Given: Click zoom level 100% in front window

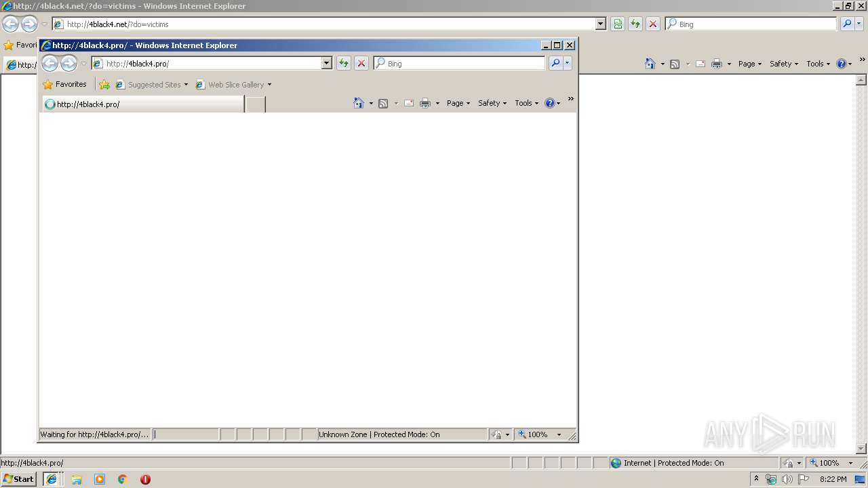Looking at the screenshot, I should pyautogui.click(x=534, y=434).
